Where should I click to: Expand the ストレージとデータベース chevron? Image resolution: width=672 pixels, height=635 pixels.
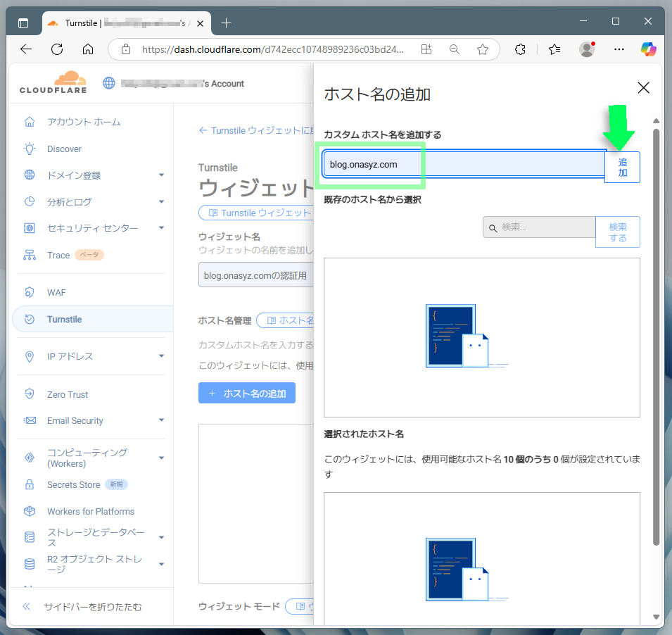pyautogui.click(x=161, y=537)
